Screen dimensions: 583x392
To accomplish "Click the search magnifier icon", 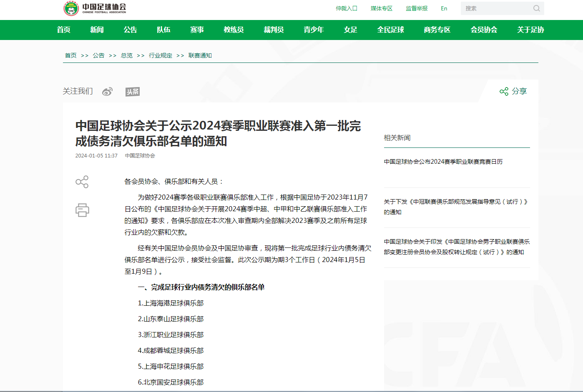I will pos(536,8).
